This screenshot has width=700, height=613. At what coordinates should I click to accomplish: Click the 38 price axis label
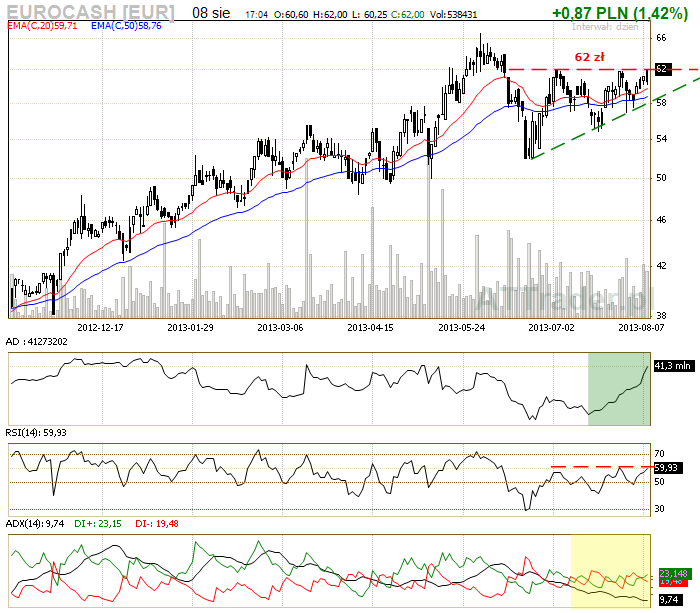(661, 316)
